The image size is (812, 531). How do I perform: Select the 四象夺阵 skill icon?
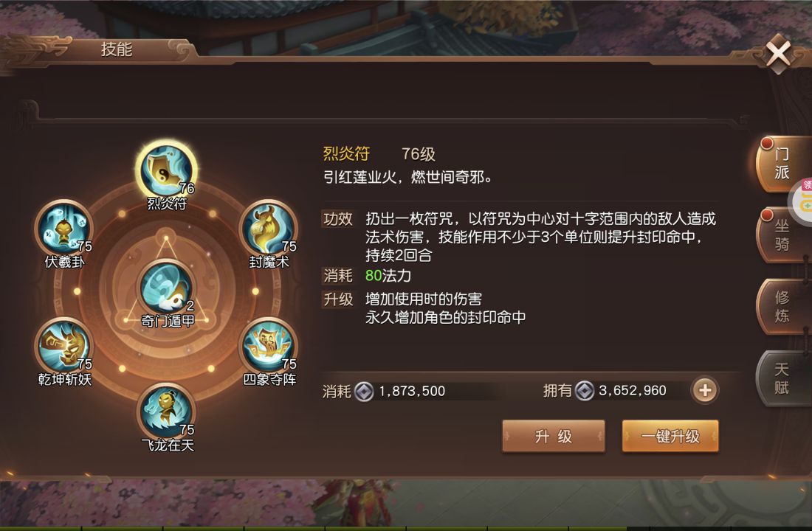[x=268, y=346]
